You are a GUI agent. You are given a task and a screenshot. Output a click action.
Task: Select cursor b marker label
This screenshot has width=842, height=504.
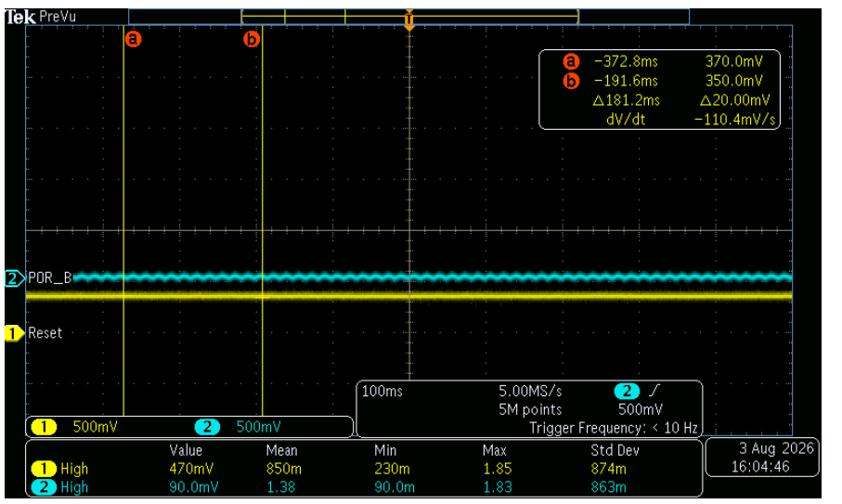point(252,39)
